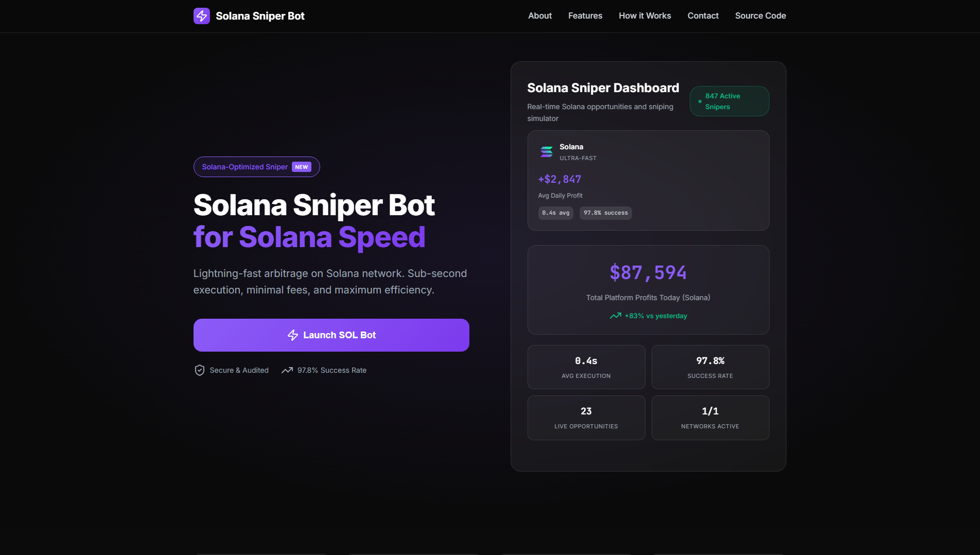Viewport: 980px width, 555px height.
Task: Click the Solana Sniper Bot brand title
Action: (x=260, y=16)
